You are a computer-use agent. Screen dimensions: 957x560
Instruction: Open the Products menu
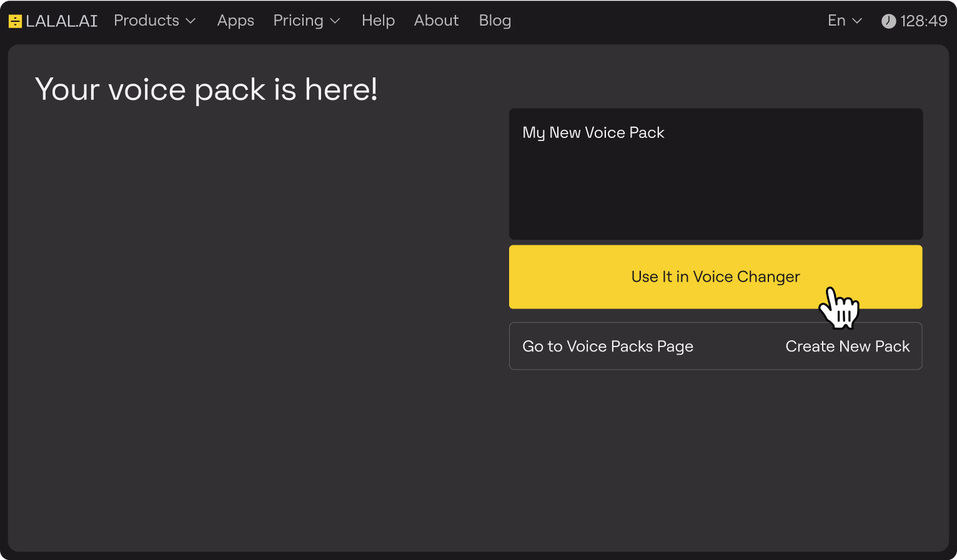146,21
